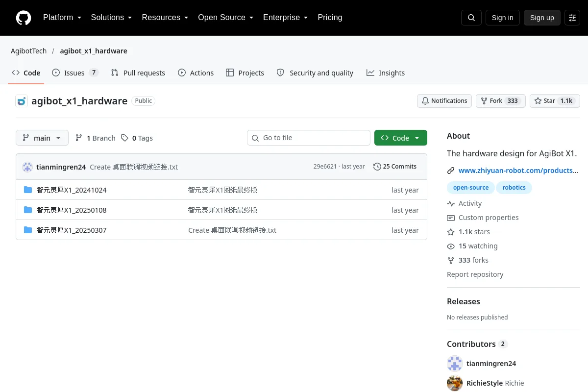Click the open-source topic tag
Screen dimensions: 588x392
(471, 188)
